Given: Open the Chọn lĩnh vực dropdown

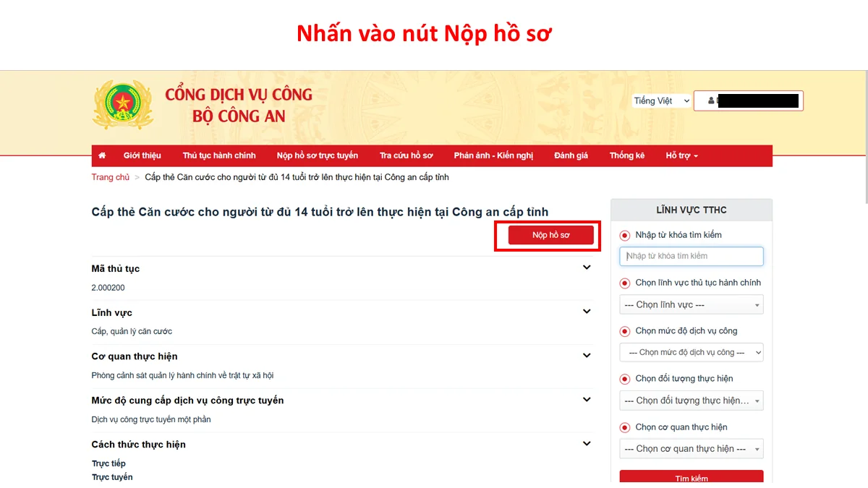Looking at the screenshot, I should (692, 305).
